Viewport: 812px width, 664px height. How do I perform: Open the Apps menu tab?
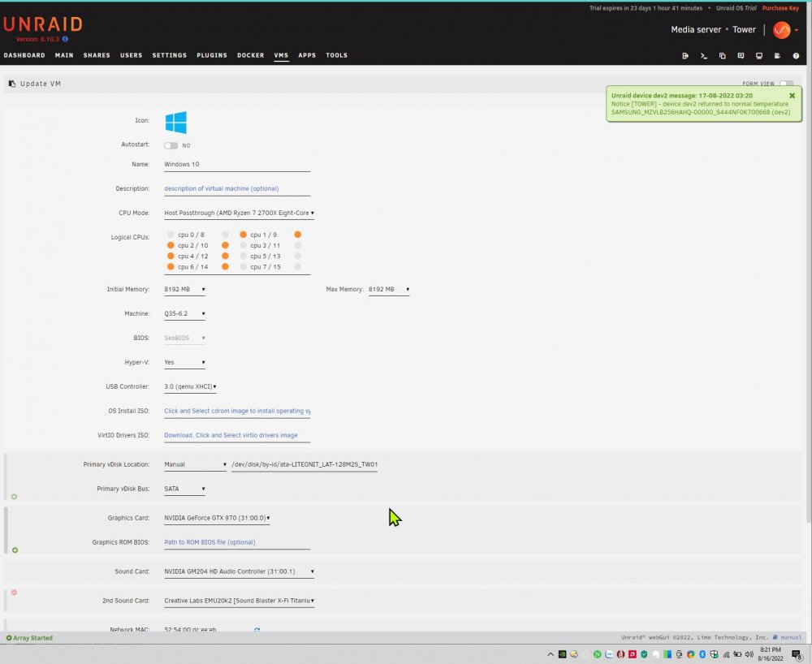pyautogui.click(x=307, y=55)
